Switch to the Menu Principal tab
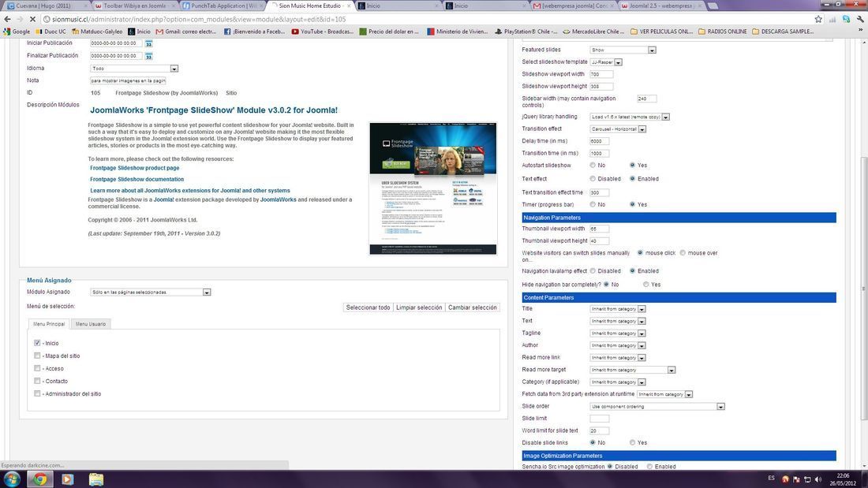868x488 pixels. coord(49,324)
